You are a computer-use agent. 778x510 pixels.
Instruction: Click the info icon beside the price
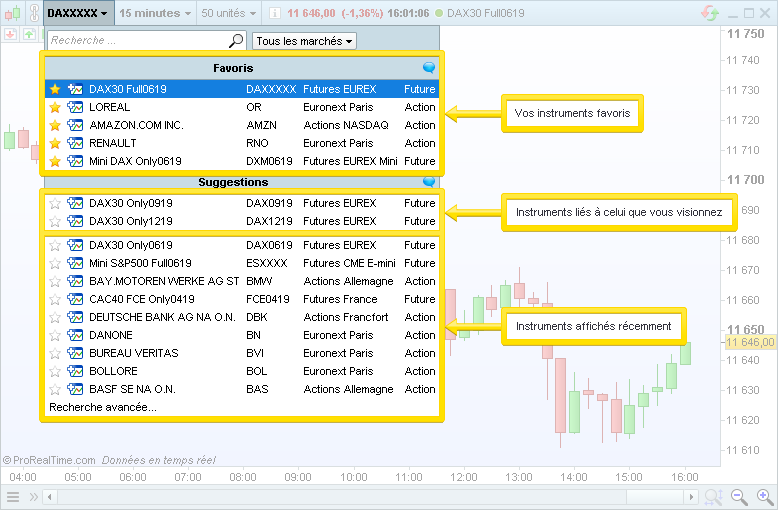click(274, 13)
